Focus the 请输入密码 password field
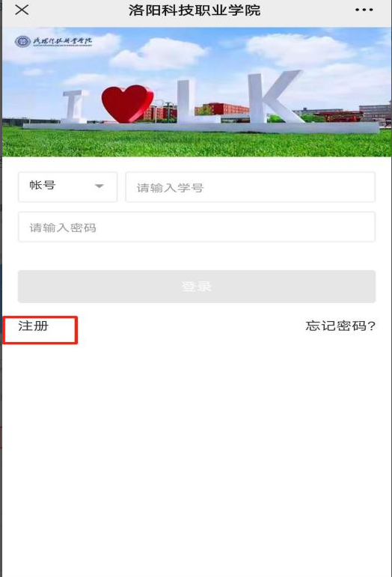This screenshot has width=392, height=577. tap(197, 227)
